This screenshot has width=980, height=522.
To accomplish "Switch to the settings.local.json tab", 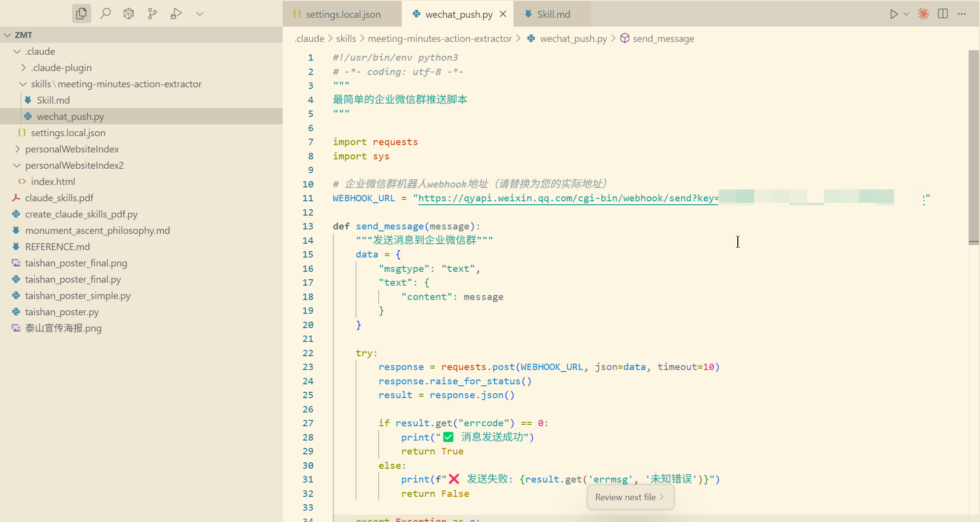I will coord(343,14).
